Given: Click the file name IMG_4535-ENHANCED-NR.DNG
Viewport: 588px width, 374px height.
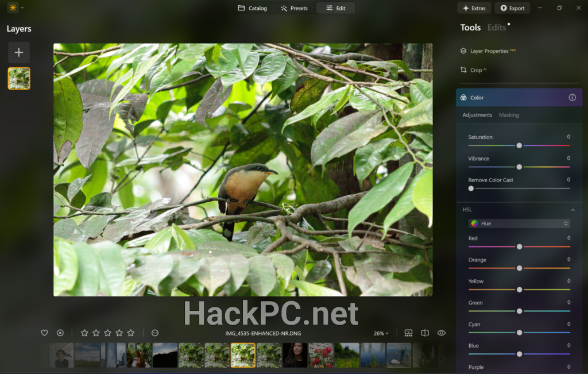Looking at the screenshot, I should coord(263,333).
